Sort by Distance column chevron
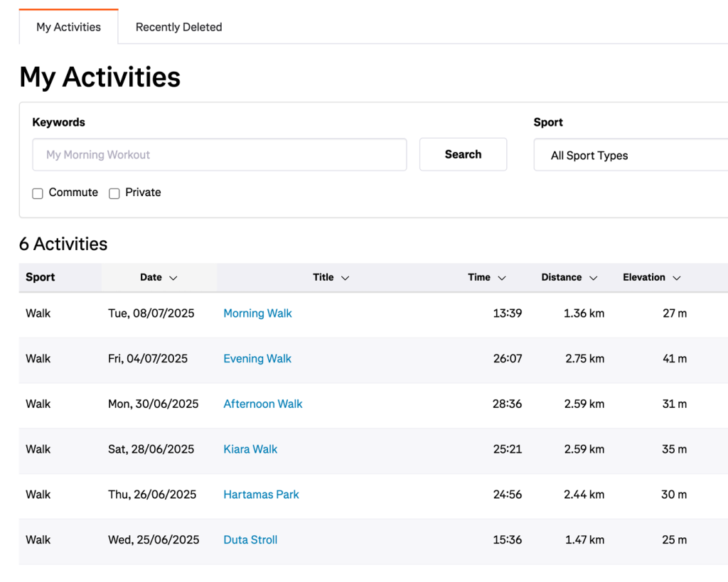 click(x=594, y=278)
